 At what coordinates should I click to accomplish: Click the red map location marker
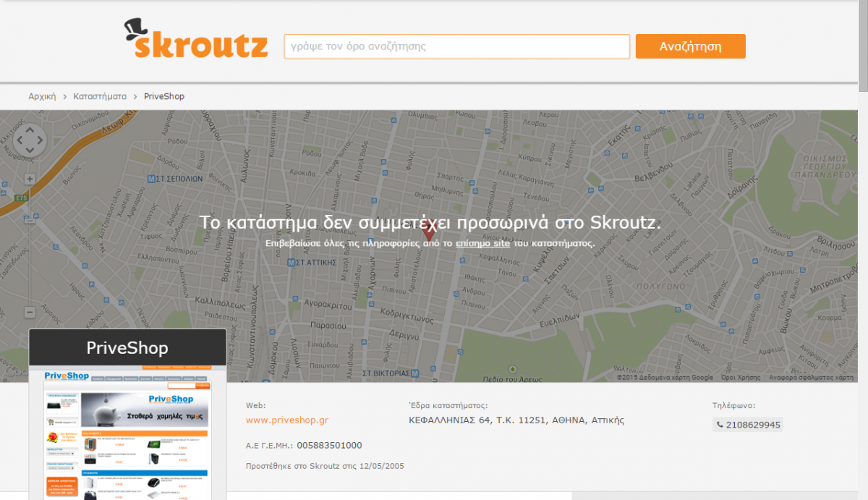(x=429, y=230)
